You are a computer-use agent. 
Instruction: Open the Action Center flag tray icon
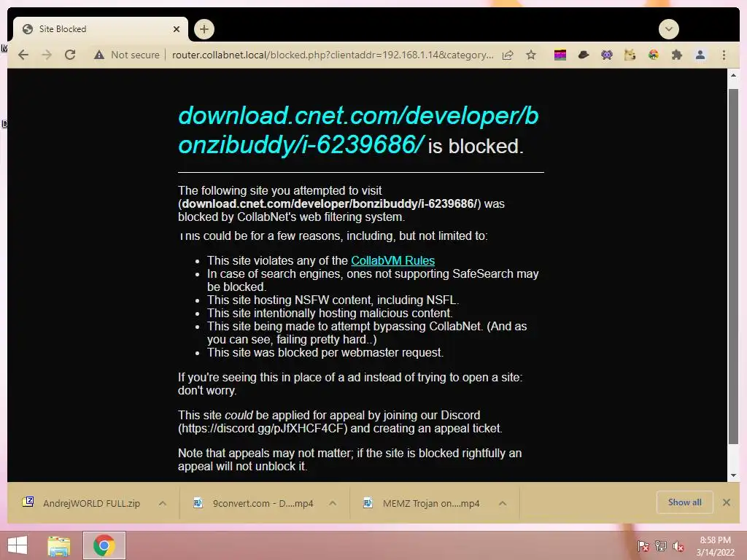click(x=643, y=545)
